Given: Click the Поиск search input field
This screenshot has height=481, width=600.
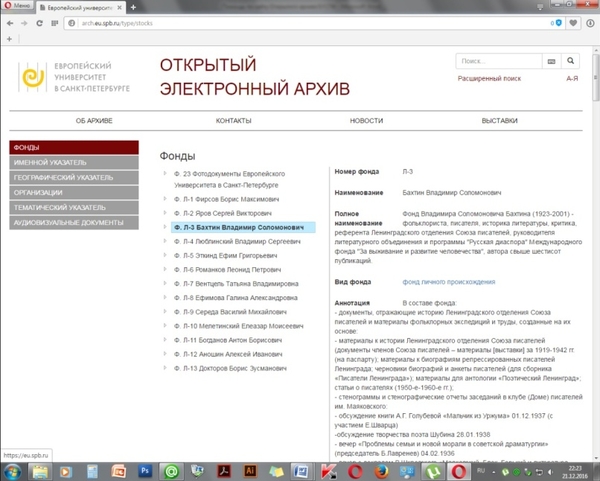Looking at the screenshot, I should tap(498, 61).
